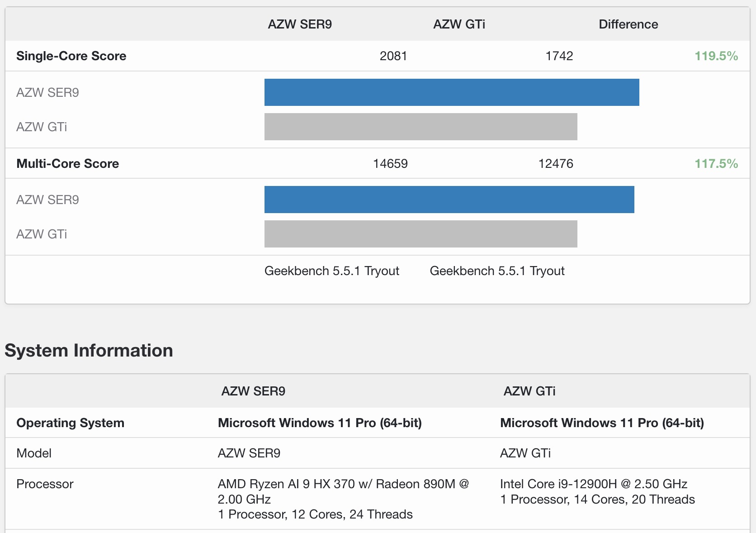
Task: Click the Multi-Core Score row label
Action: coord(67,164)
